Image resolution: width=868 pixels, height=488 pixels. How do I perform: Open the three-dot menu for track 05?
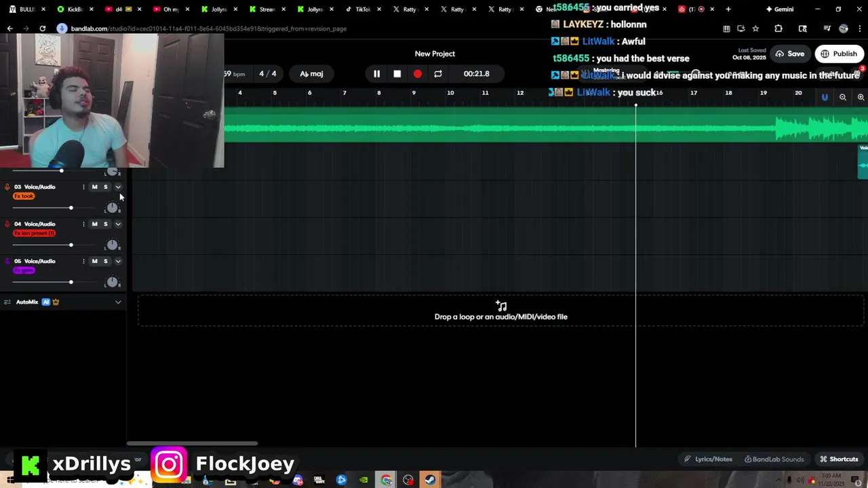point(83,262)
